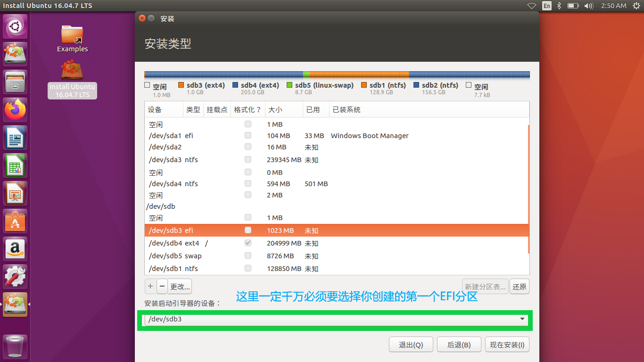Viewport: 644px width, 362px height.
Task: Expand the bootloader device dropdown /dev/sdb3
Action: coord(522,319)
